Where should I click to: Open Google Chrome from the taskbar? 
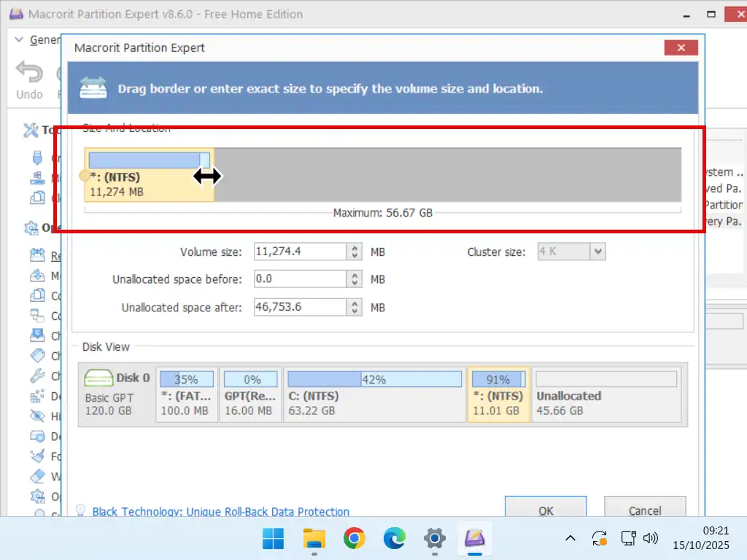pos(354,539)
